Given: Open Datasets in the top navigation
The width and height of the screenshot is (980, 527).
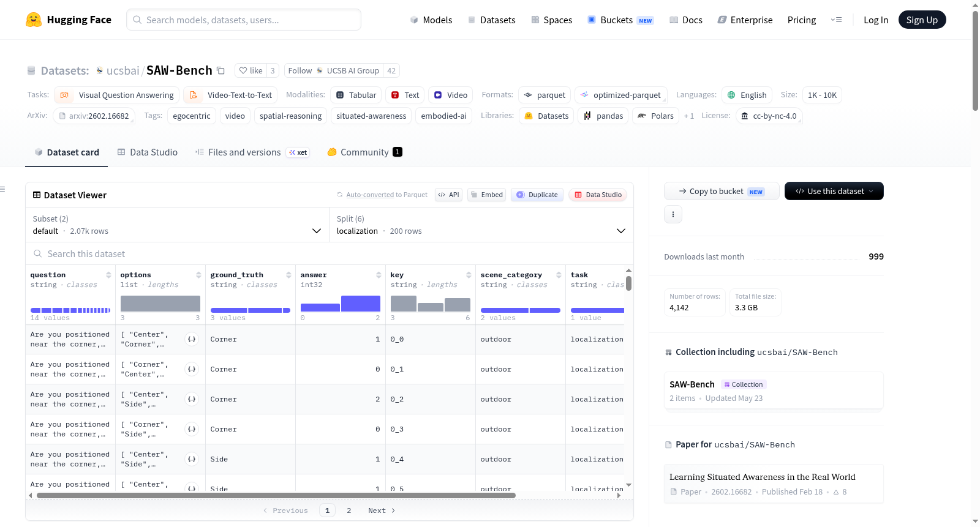Looking at the screenshot, I should point(492,20).
